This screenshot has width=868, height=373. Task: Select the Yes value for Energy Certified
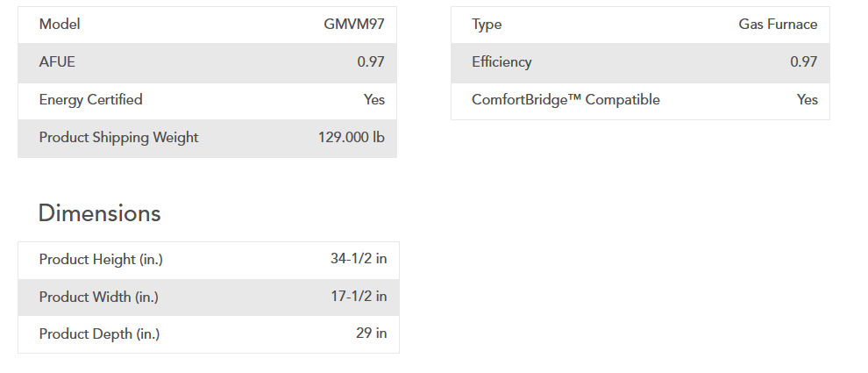click(x=374, y=100)
